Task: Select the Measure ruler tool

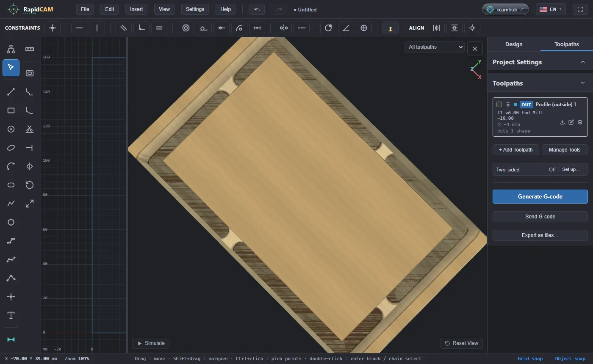Action: 30,49
